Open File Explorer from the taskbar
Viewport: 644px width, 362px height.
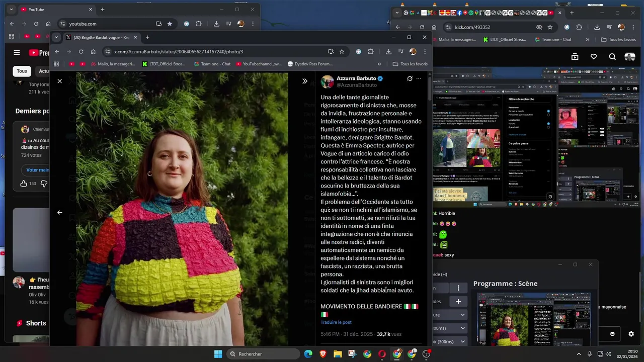pyautogui.click(x=338, y=354)
